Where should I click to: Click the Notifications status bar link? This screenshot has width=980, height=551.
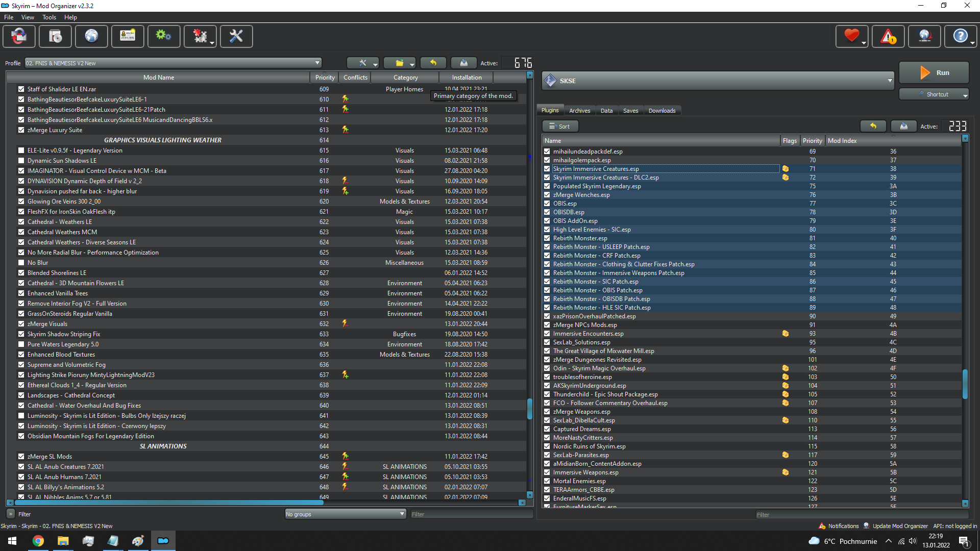coord(839,526)
